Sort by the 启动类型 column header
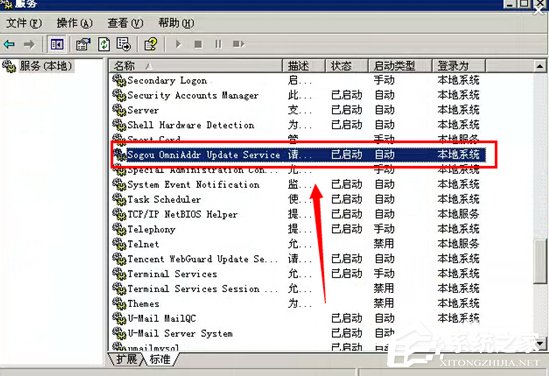 (x=400, y=66)
